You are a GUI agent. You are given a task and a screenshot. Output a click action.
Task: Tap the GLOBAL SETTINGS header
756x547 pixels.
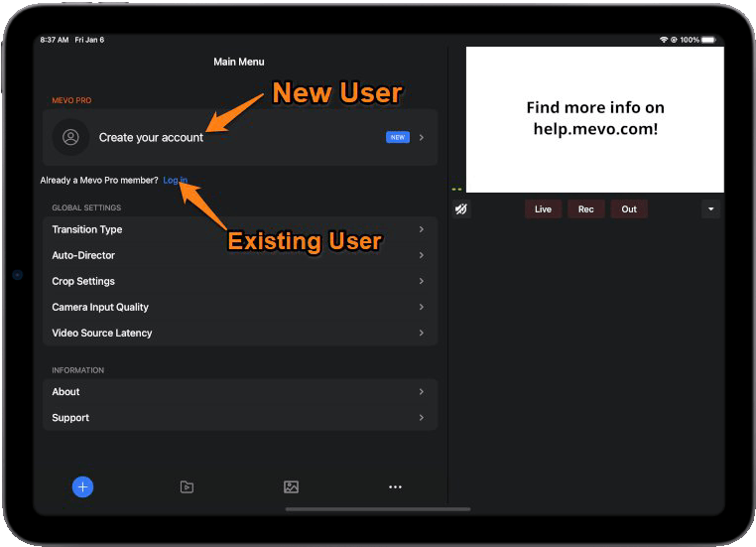[86, 207]
